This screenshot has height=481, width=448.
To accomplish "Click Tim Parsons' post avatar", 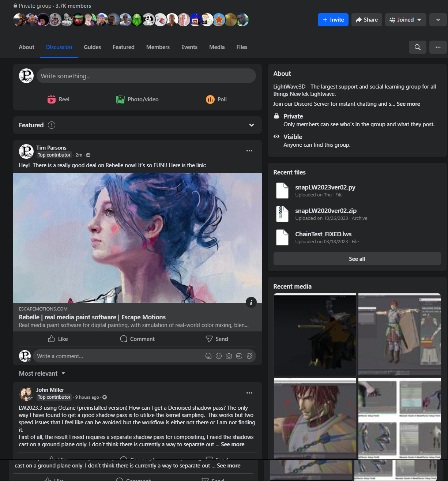I will (26, 151).
